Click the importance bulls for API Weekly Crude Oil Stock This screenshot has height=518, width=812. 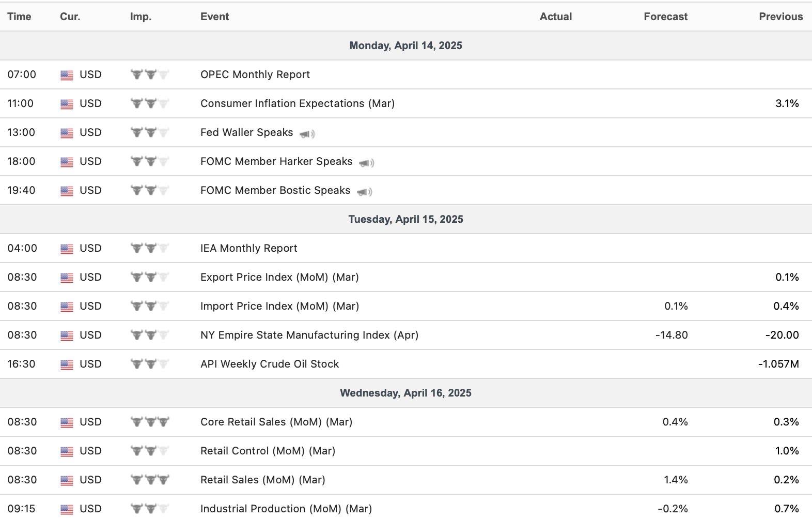[x=150, y=364]
